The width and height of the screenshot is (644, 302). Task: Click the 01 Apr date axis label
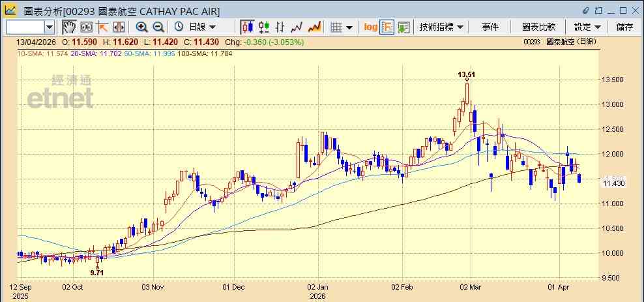560,287
